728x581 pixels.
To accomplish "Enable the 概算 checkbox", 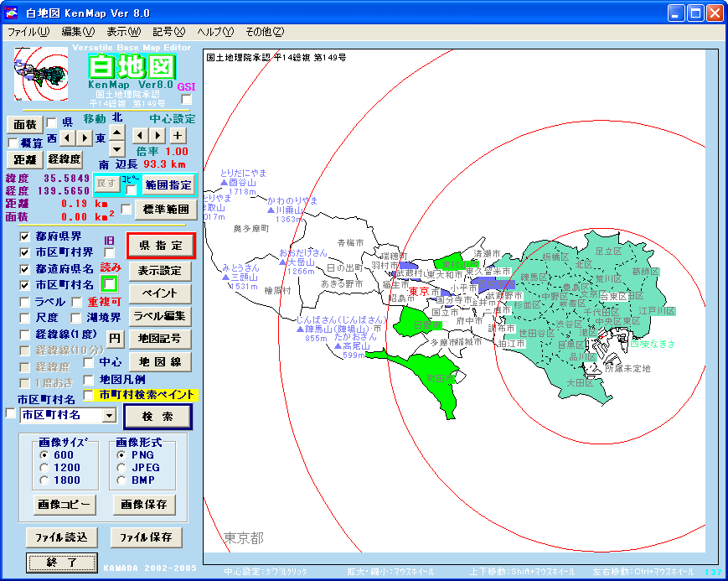I will click(13, 143).
